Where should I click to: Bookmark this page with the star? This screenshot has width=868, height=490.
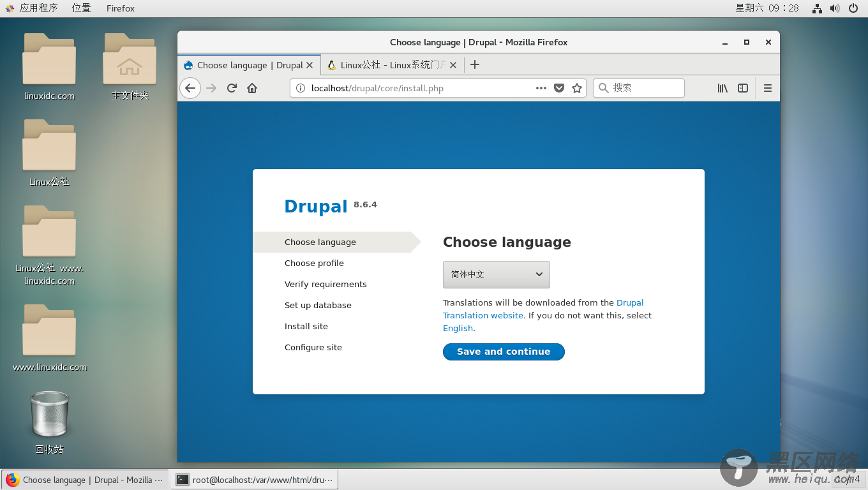[x=577, y=88]
